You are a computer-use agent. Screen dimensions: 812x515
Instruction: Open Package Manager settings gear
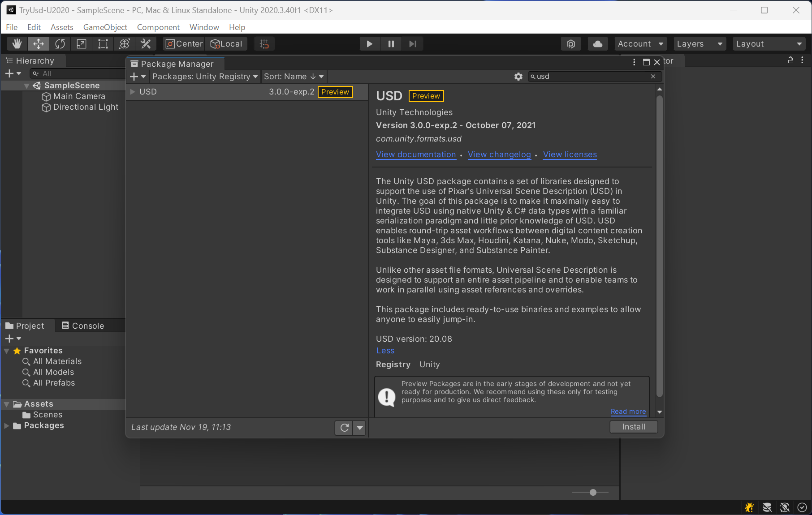coord(518,77)
